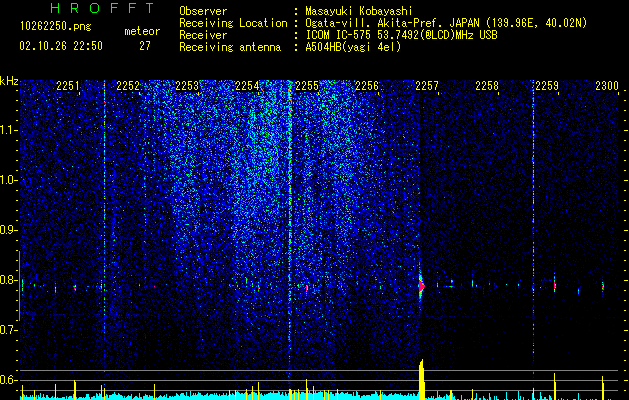Screen dimensions: 629x400
Task: Click the 0.8 kHz axis label
Action: [9, 280]
